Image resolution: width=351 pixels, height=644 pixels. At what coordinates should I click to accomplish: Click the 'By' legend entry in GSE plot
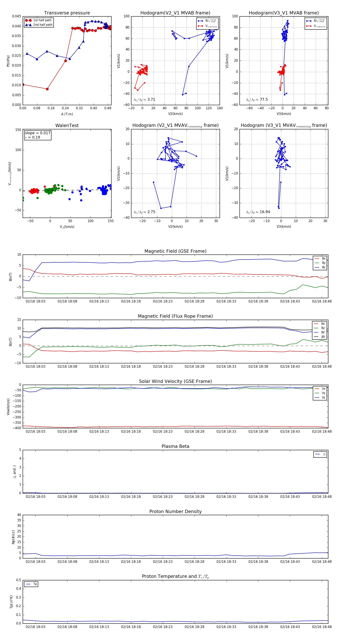point(320,263)
